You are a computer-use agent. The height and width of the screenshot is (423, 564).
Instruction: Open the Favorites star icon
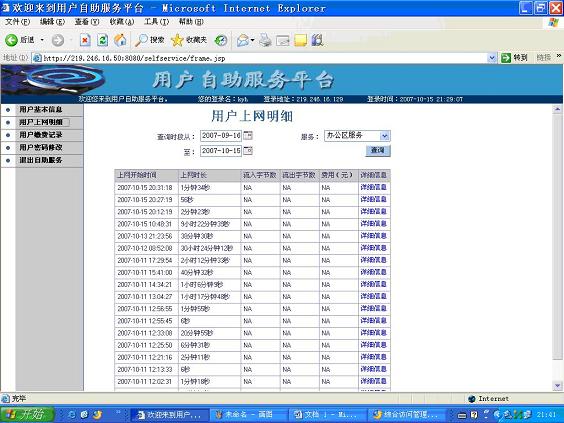point(177,40)
